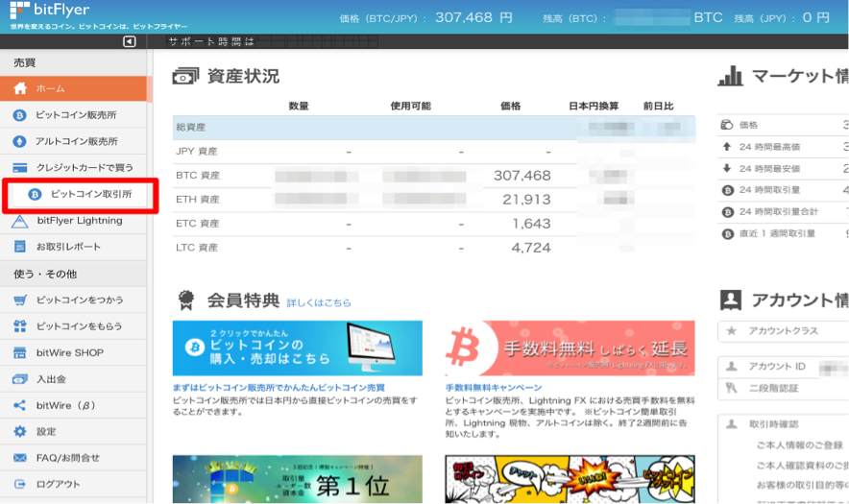This screenshot has height=504, width=849.
Task: Click お取引レポート report icon
Action: pyautogui.click(x=19, y=247)
